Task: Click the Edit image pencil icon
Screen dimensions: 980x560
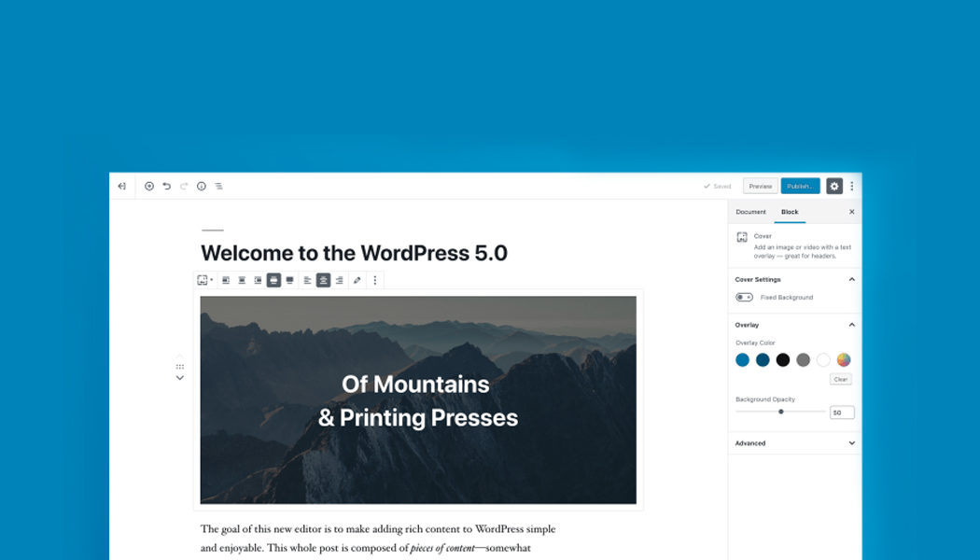Action: (x=357, y=281)
